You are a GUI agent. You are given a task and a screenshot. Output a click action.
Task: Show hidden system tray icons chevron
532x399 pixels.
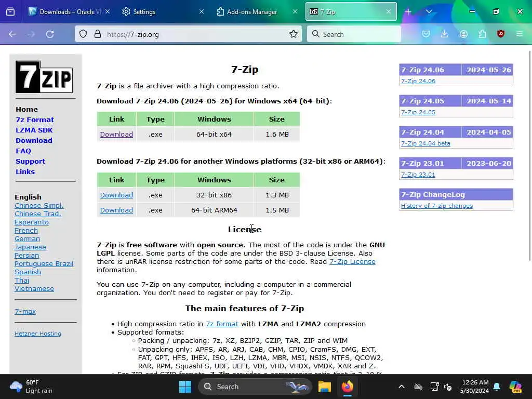click(402, 387)
